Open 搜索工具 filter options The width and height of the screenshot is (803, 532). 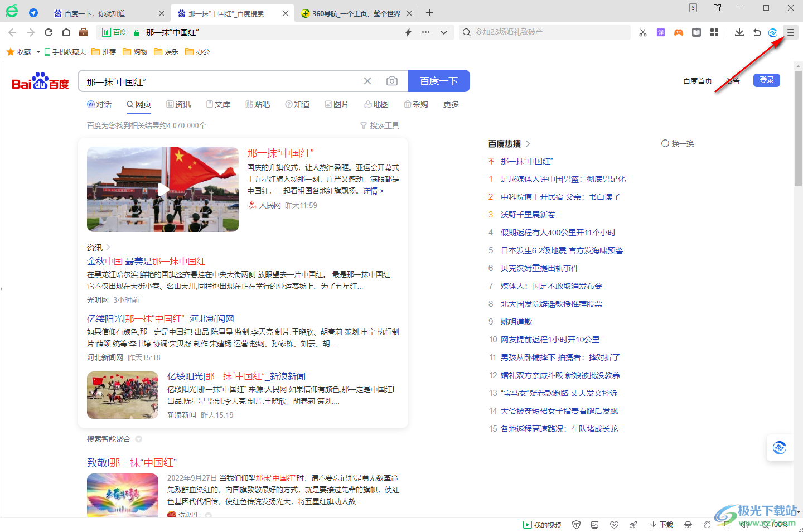pos(380,125)
